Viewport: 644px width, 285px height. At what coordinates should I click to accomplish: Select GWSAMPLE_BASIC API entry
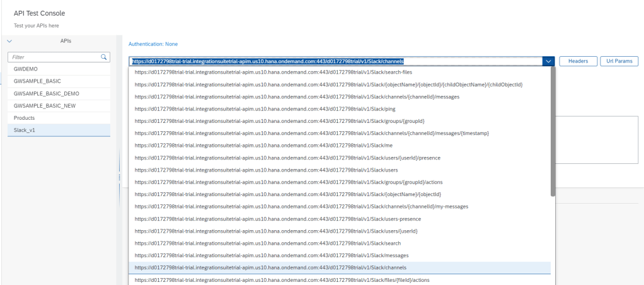[58, 81]
